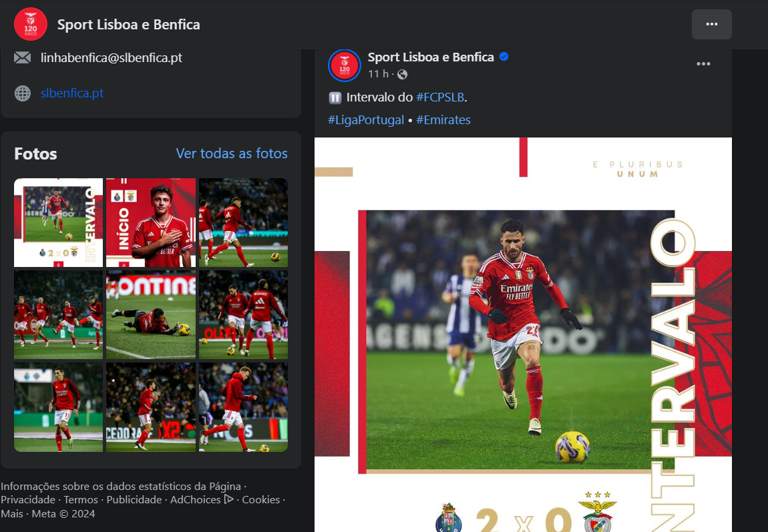Click the Privacidade footer link
This screenshot has height=532, width=768.
tap(28, 500)
